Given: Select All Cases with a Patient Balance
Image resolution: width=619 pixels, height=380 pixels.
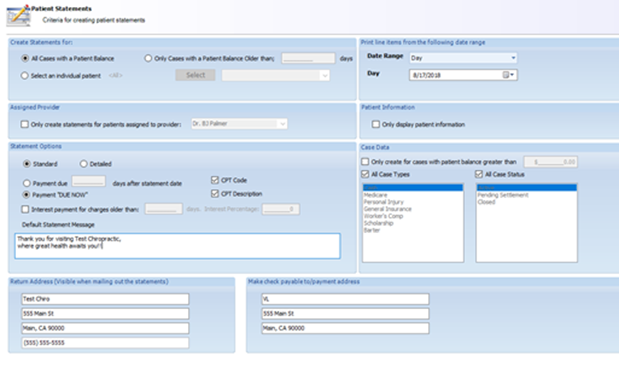Looking at the screenshot, I should coord(25,58).
